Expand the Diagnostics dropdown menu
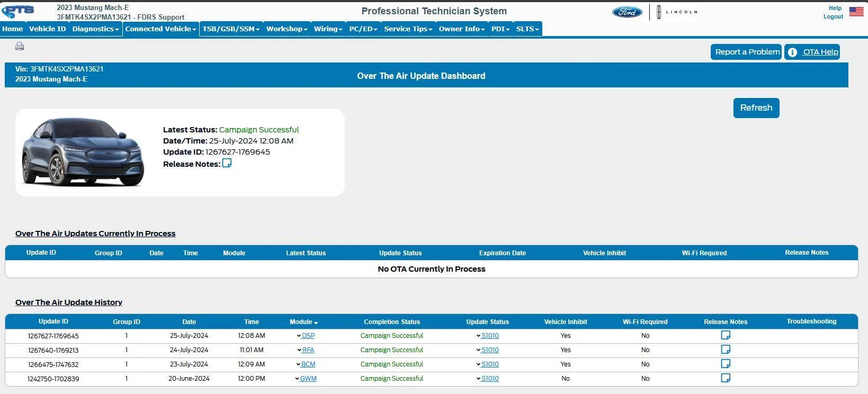Image resolution: width=868 pixels, height=394 pixels. pos(96,29)
